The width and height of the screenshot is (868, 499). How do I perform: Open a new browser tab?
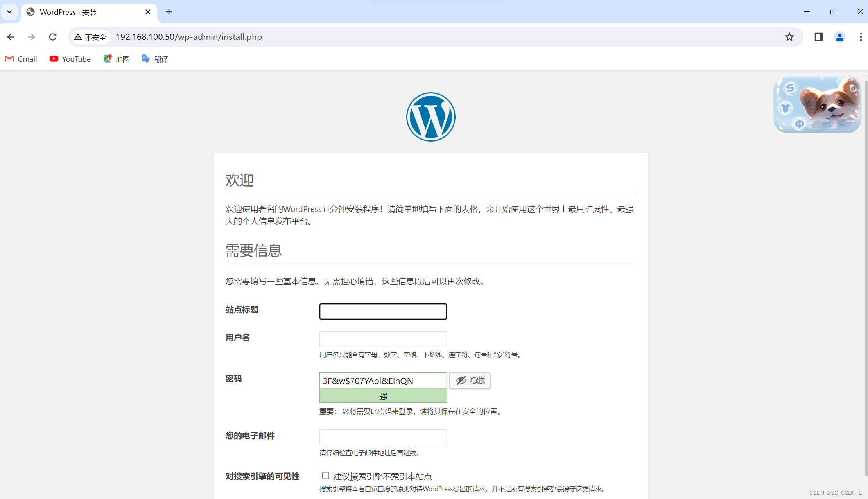(x=169, y=12)
